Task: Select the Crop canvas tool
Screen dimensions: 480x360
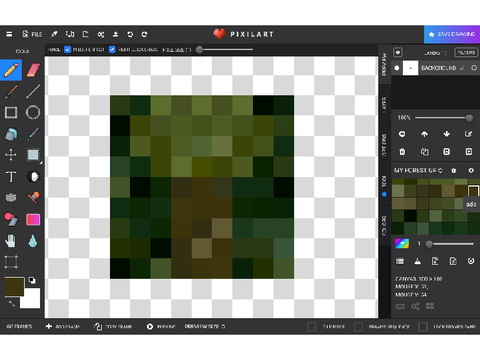Action: [x=11, y=262]
